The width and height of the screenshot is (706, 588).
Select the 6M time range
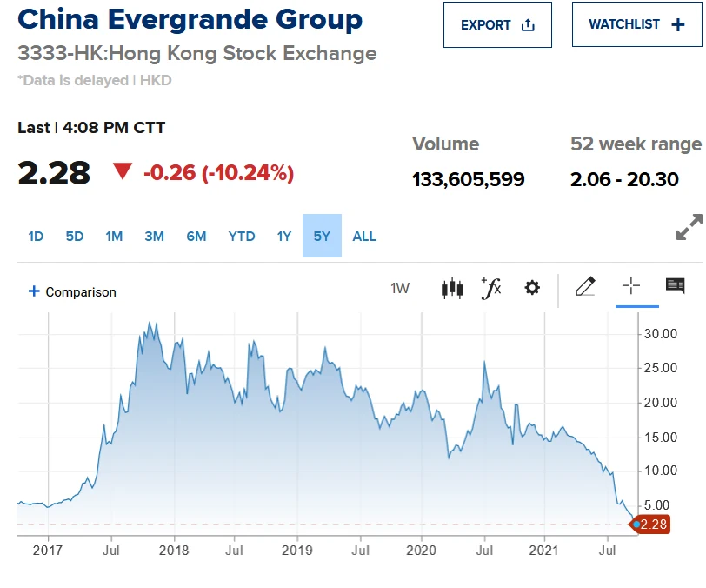click(x=196, y=237)
